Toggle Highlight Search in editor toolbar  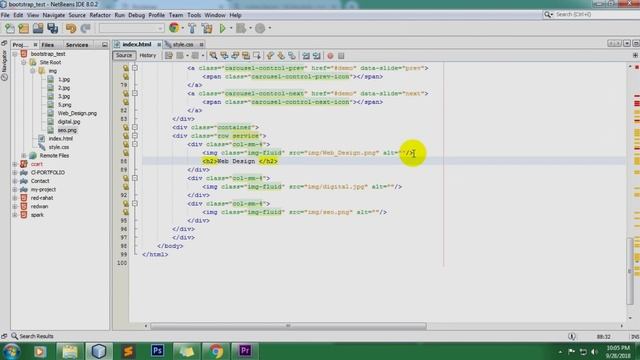[246, 56]
